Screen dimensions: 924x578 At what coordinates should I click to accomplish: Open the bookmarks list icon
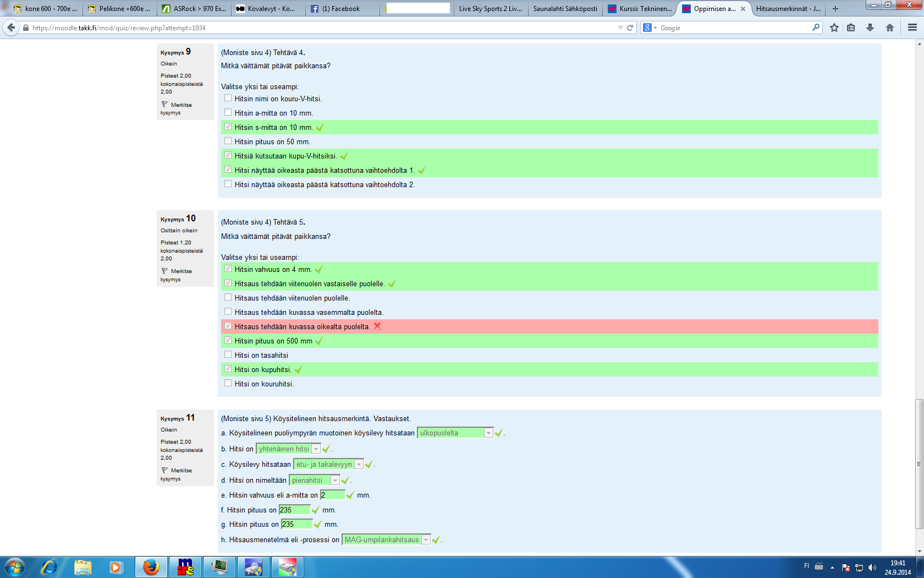coord(851,28)
